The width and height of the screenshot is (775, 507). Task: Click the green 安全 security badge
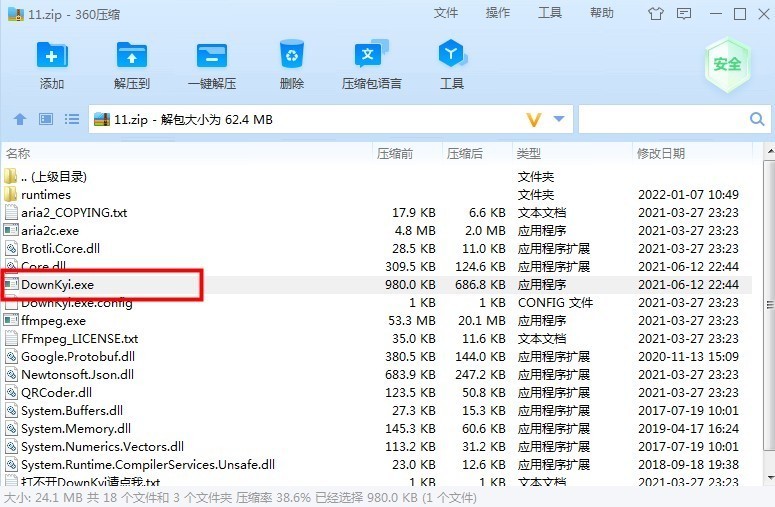(727, 64)
